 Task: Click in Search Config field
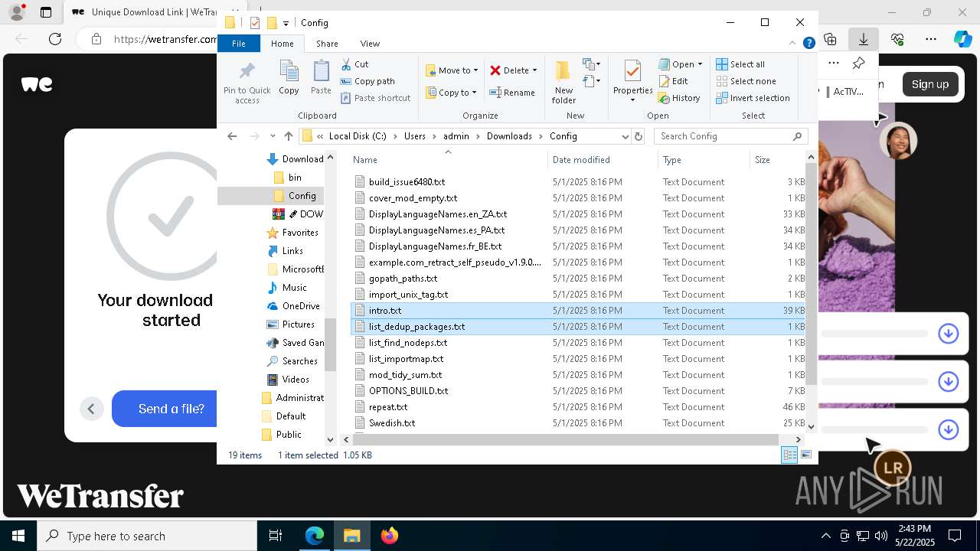731,136
